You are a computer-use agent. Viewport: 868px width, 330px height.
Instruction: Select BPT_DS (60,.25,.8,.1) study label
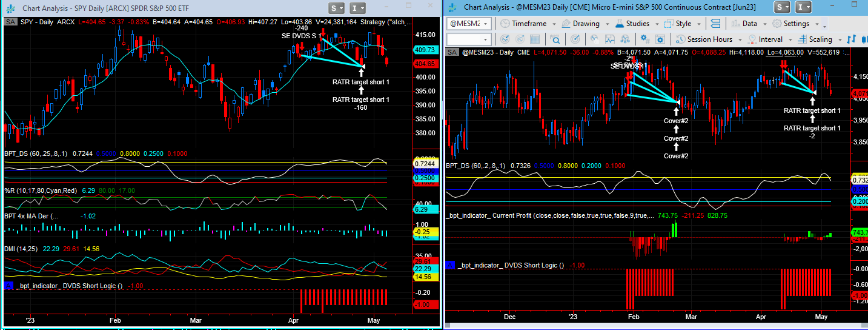[36, 153]
